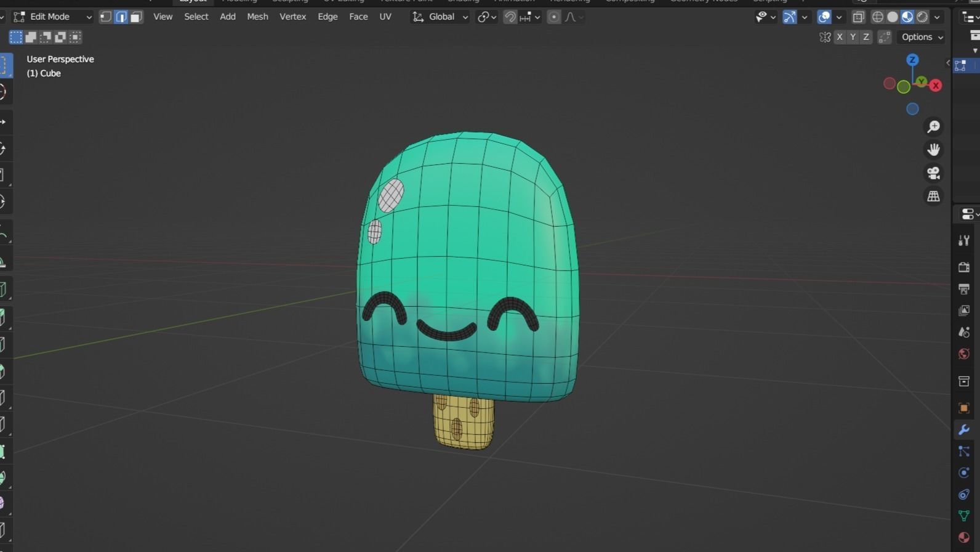
Task: Open the Mesh menu
Action: tap(257, 17)
